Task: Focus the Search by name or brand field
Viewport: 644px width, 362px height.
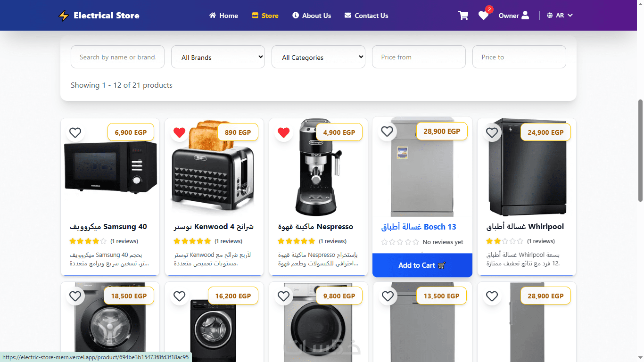Action: [x=117, y=57]
